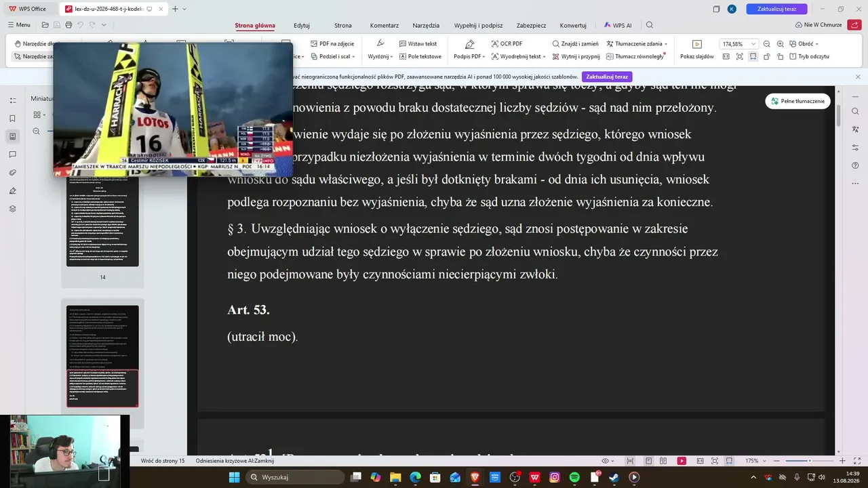Add a Pole tekstowe text box
This screenshot has width=868, height=488.
coord(420,56)
